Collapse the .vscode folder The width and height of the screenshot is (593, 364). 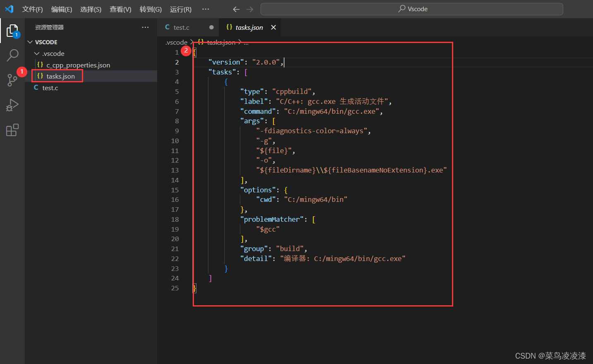pos(53,54)
